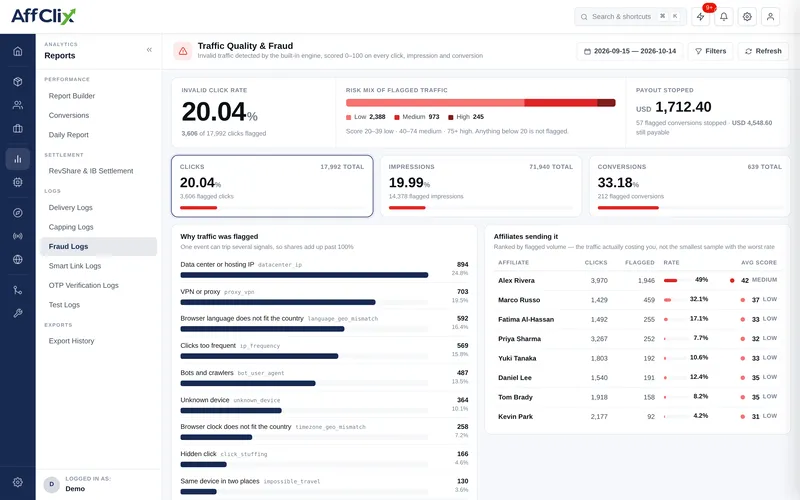The image size is (800, 500).
Task: Open the wrench tools icon in rail
Action: pyautogui.click(x=18, y=313)
